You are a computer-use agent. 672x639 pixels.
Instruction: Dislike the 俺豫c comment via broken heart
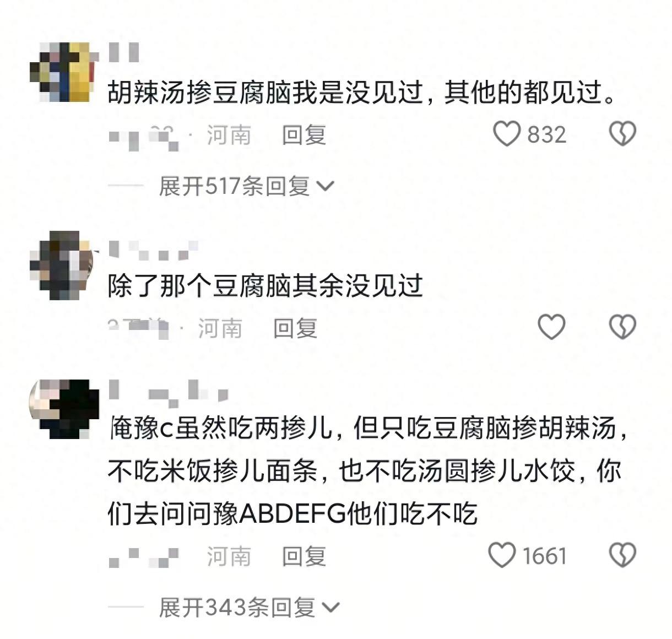pyautogui.click(x=622, y=555)
